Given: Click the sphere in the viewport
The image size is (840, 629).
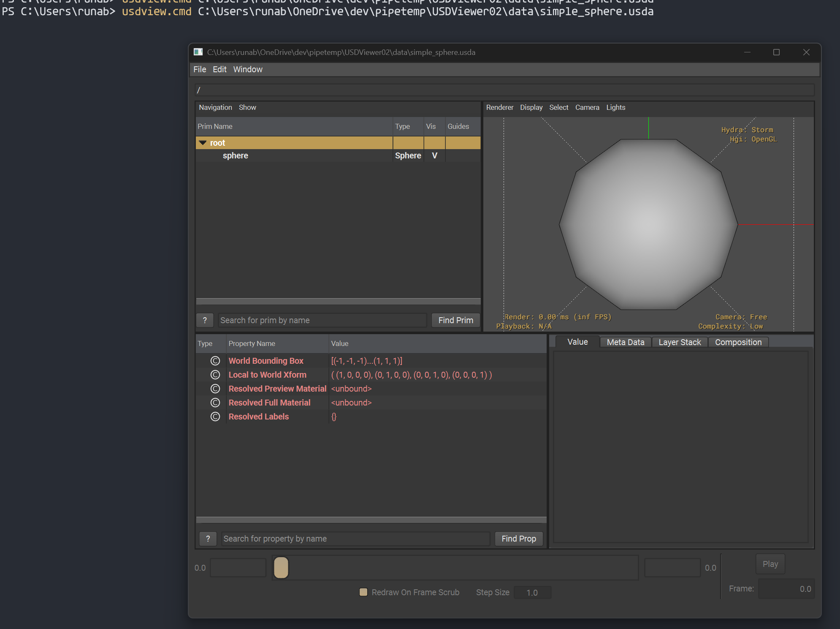Looking at the screenshot, I should tap(648, 224).
